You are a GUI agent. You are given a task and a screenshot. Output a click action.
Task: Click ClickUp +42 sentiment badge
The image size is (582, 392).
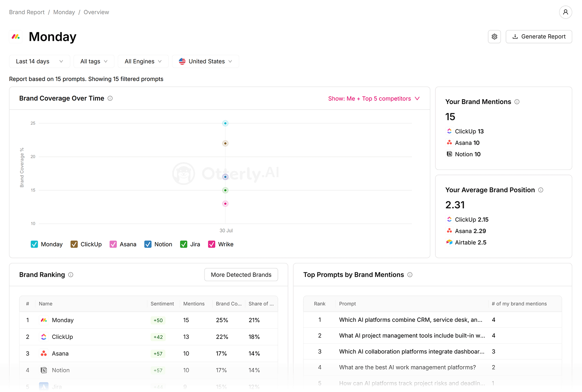click(x=158, y=337)
